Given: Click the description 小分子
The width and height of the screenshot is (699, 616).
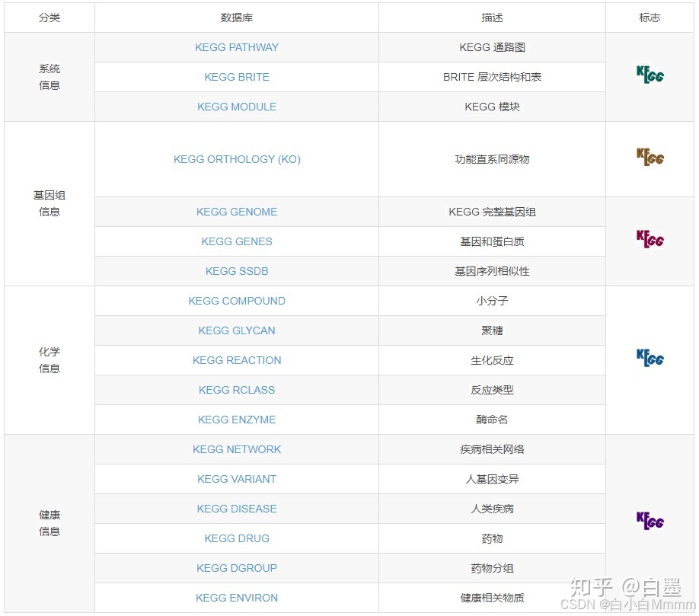Looking at the screenshot, I should (492, 301).
